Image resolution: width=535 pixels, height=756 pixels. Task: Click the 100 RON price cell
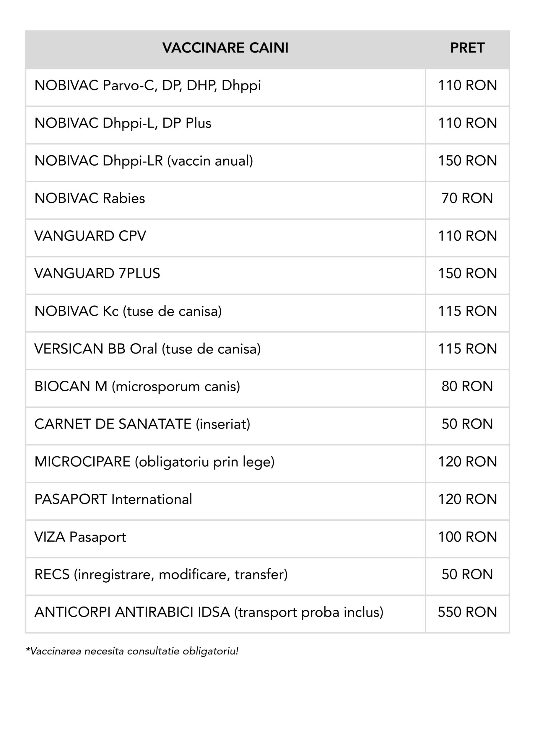click(x=467, y=537)
